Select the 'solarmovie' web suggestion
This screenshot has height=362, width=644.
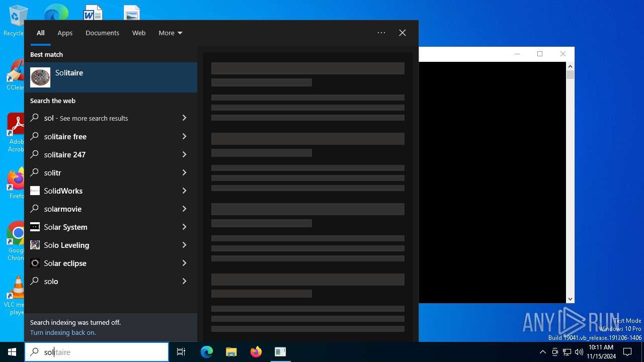[x=99, y=209]
